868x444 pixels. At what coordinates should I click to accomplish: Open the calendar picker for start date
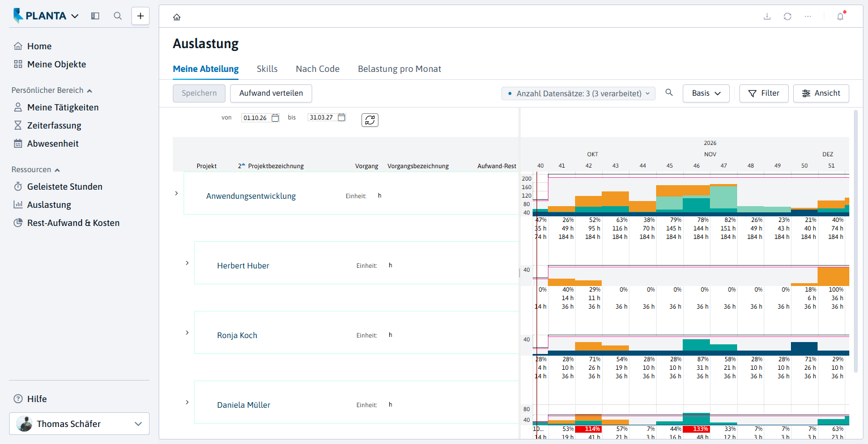pos(275,118)
